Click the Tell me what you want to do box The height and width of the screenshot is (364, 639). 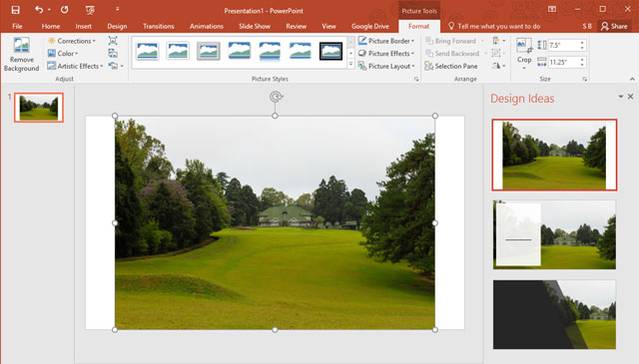point(494,26)
